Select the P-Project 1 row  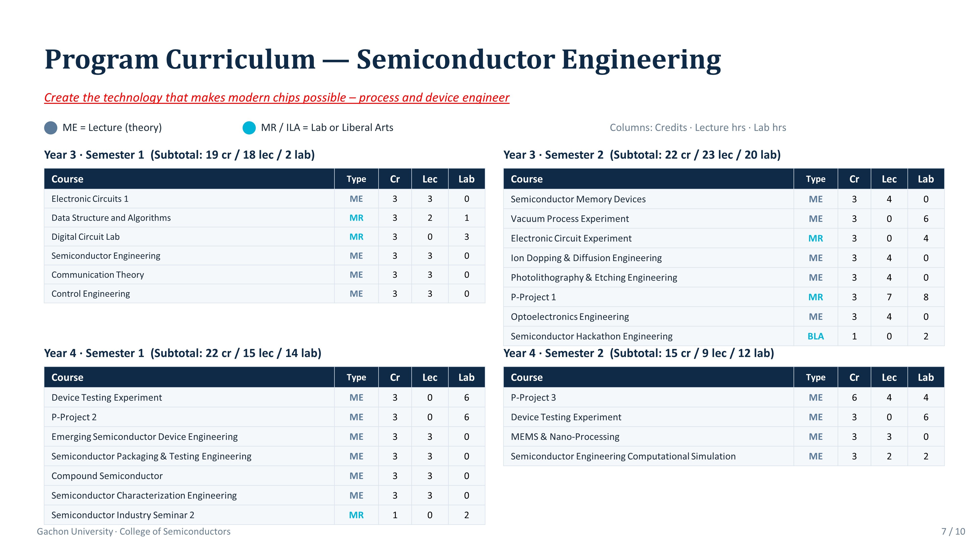tap(723, 297)
